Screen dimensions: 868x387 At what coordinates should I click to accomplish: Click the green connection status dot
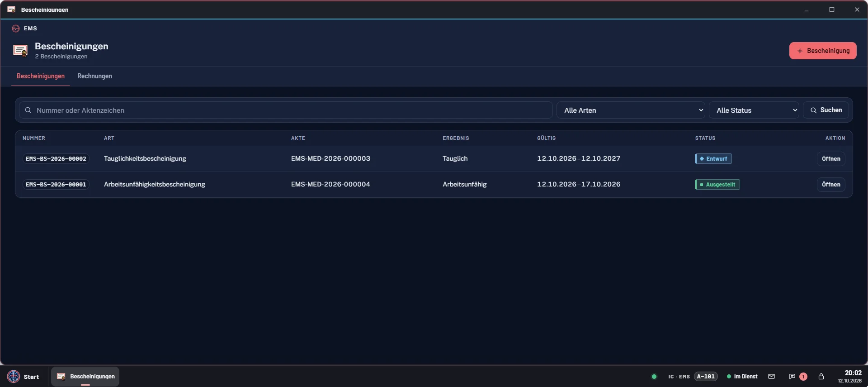(x=654, y=377)
